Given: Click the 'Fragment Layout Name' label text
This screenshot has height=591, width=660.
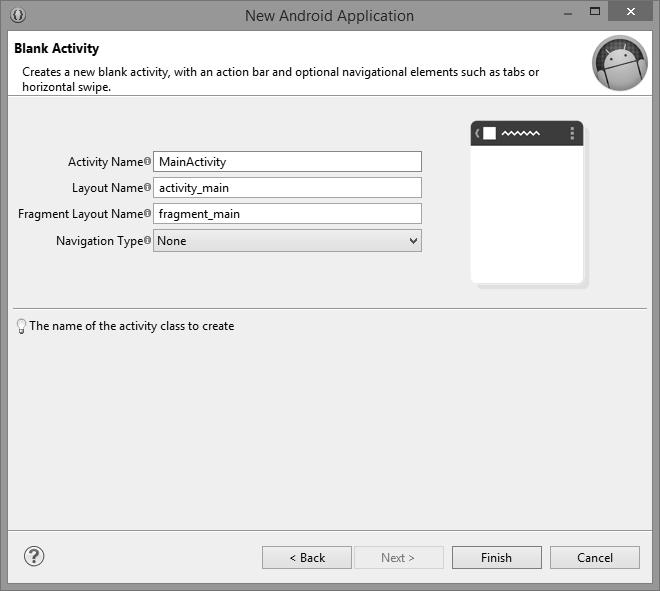Looking at the screenshot, I should pos(81,214).
